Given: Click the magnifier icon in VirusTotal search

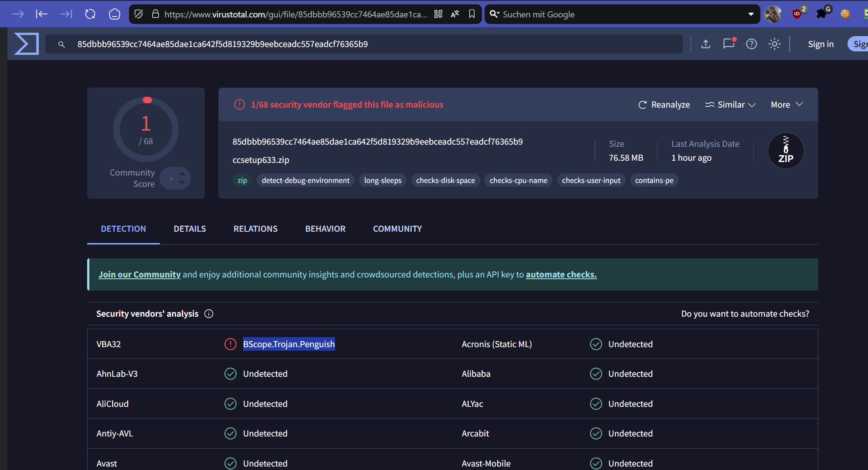Looking at the screenshot, I should [61, 44].
